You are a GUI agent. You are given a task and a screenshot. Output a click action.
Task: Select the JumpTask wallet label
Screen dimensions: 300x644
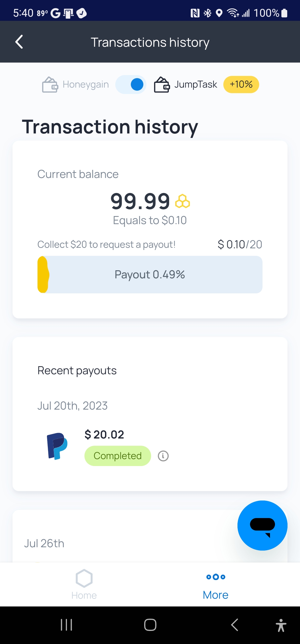[196, 85]
